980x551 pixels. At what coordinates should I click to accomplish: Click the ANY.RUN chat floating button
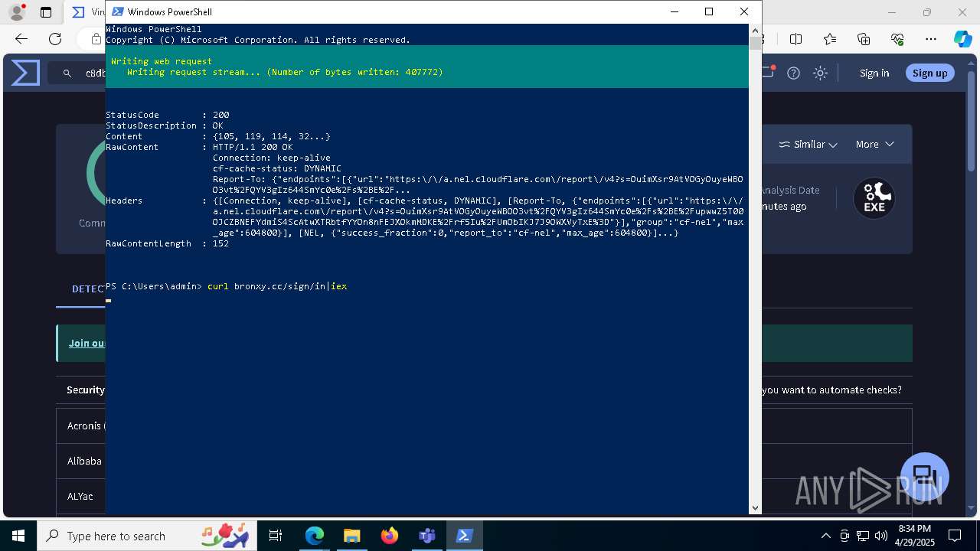(925, 475)
